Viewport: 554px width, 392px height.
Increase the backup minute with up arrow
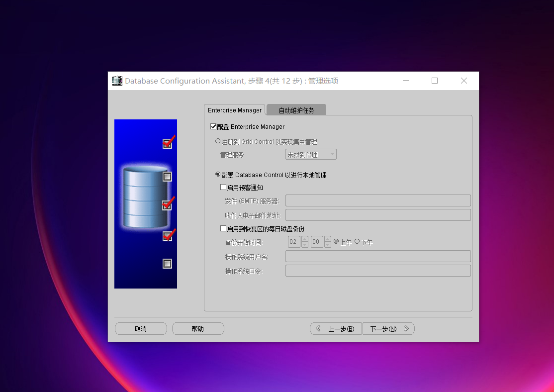[x=328, y=239]
